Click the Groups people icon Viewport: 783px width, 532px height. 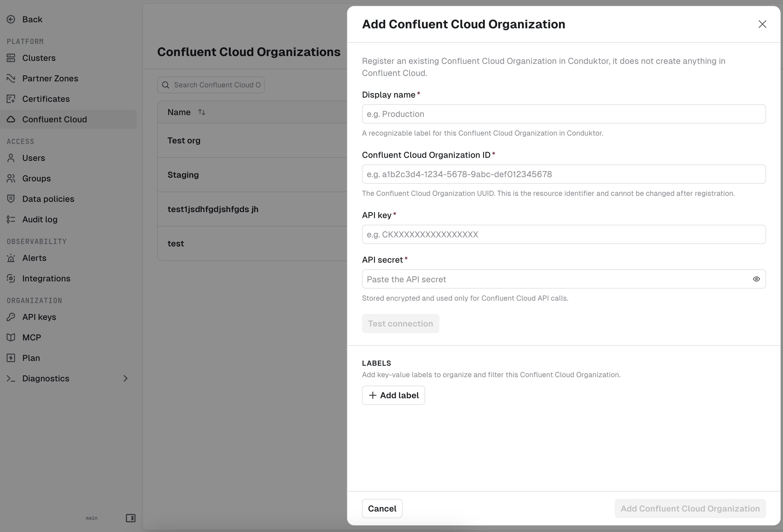point(11,179)
